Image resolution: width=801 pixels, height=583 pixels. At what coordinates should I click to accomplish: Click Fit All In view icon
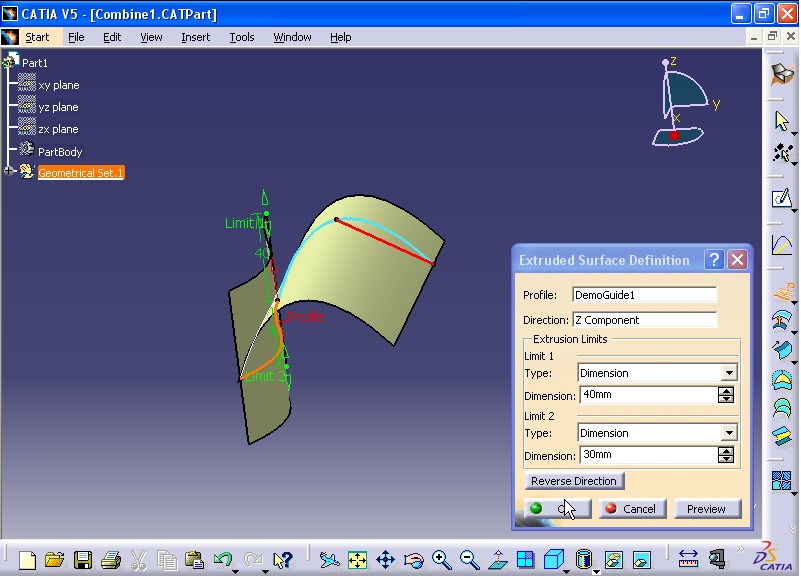(357, 560)
